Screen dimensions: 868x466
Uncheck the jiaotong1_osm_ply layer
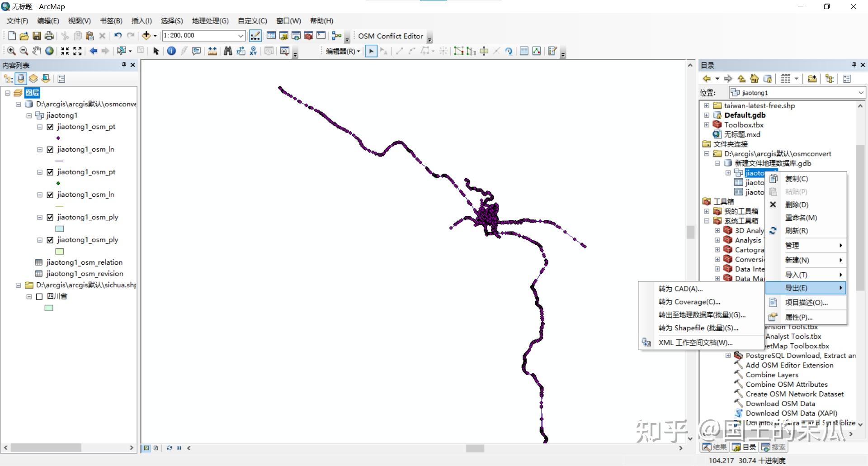pos(50,217)
